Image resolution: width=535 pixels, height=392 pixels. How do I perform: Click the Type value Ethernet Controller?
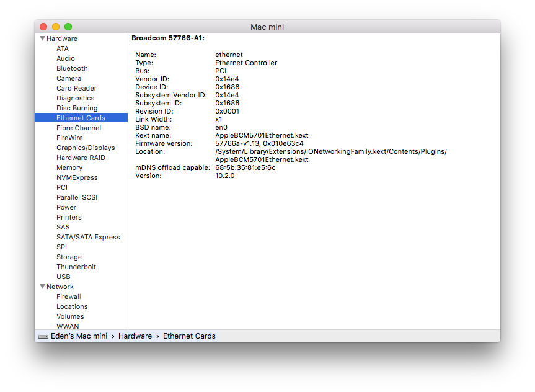[246, 63]
